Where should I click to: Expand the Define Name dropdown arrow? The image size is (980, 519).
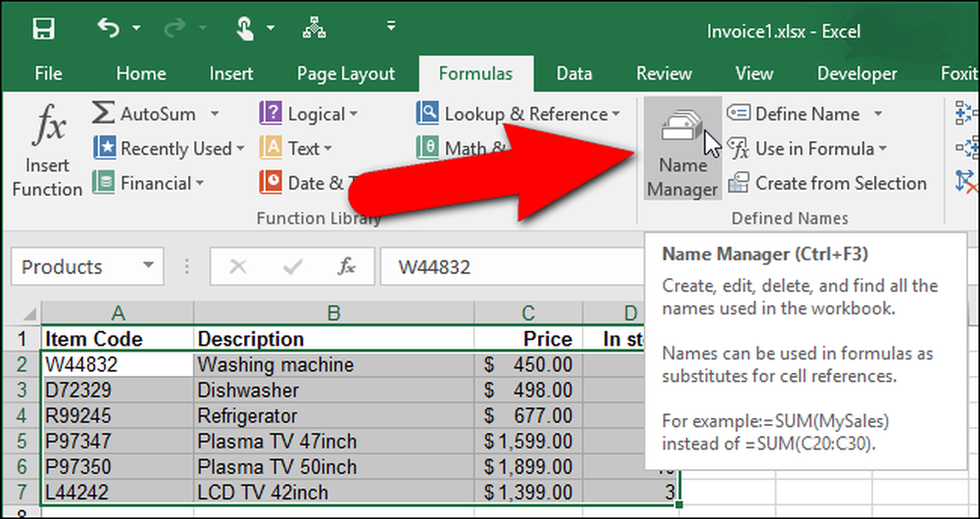click(877, 114)
